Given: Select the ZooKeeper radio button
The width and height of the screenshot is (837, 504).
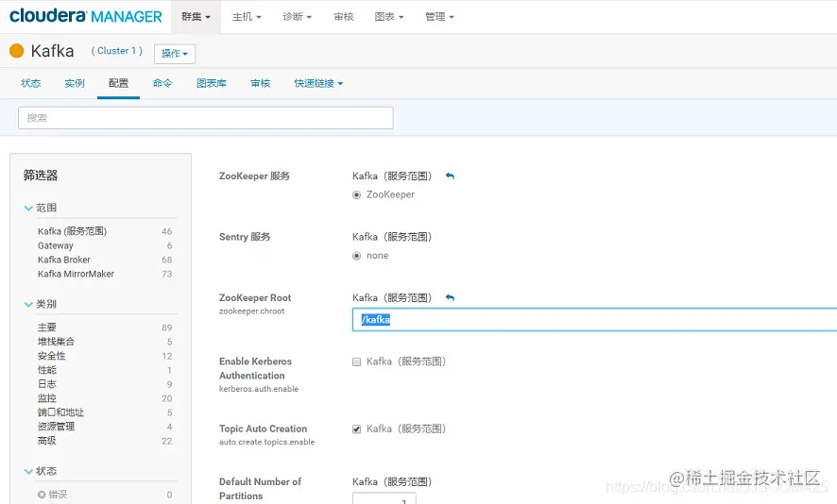Looking at the screenshot, I should point(356,195).
